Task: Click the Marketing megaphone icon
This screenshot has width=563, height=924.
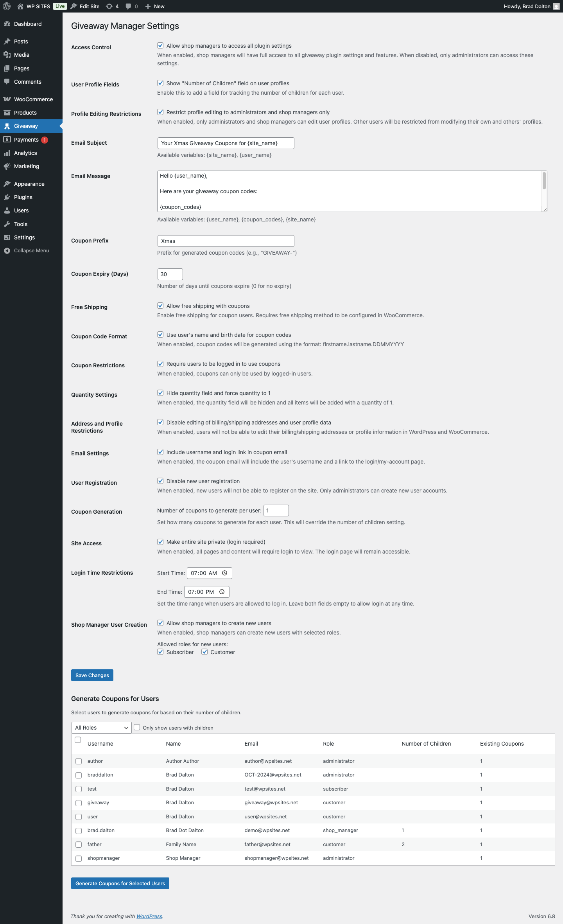Action: pos(7,166)
